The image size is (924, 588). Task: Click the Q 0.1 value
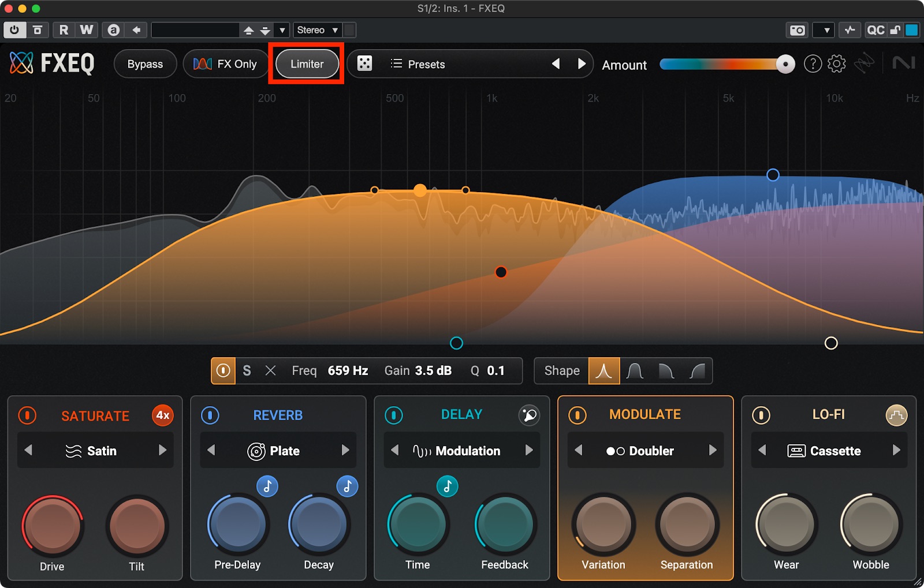click(495, 370)
